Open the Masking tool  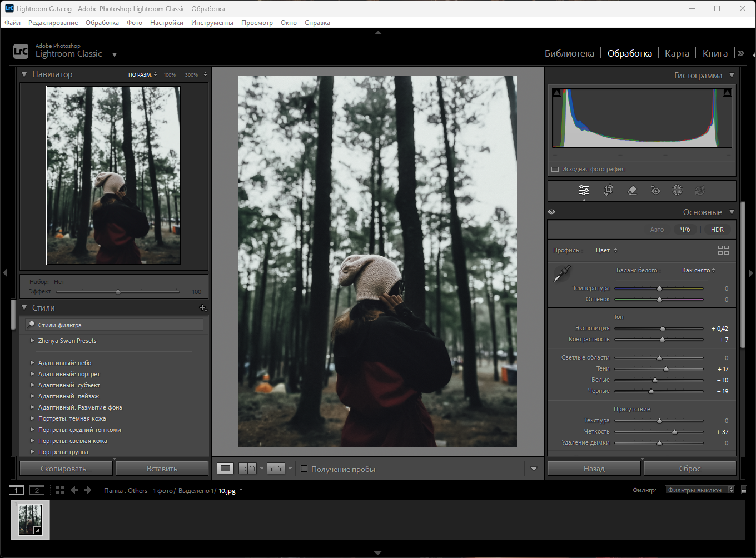(677, 191)
